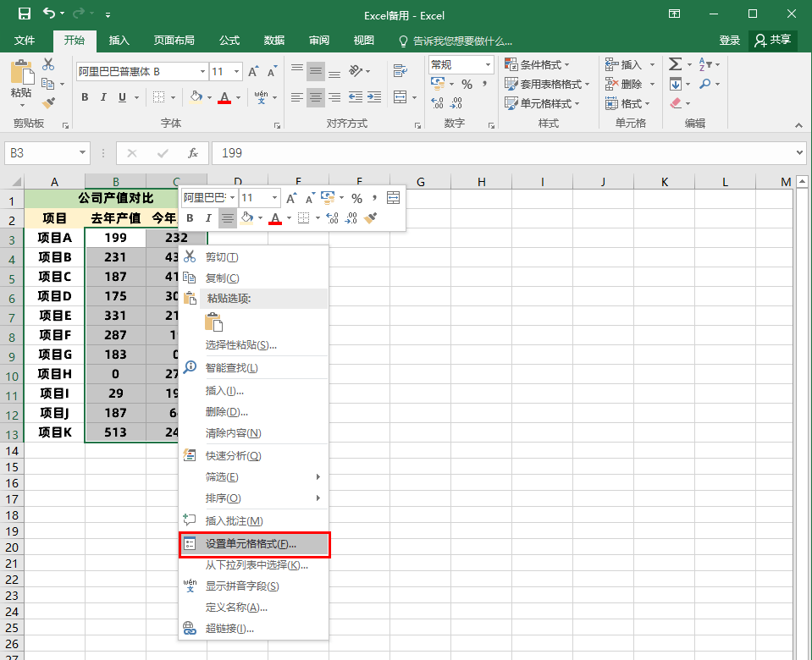Click the Cut scissors icon in the ribbon
812x660 pixels.
click(x=48, y=64)
